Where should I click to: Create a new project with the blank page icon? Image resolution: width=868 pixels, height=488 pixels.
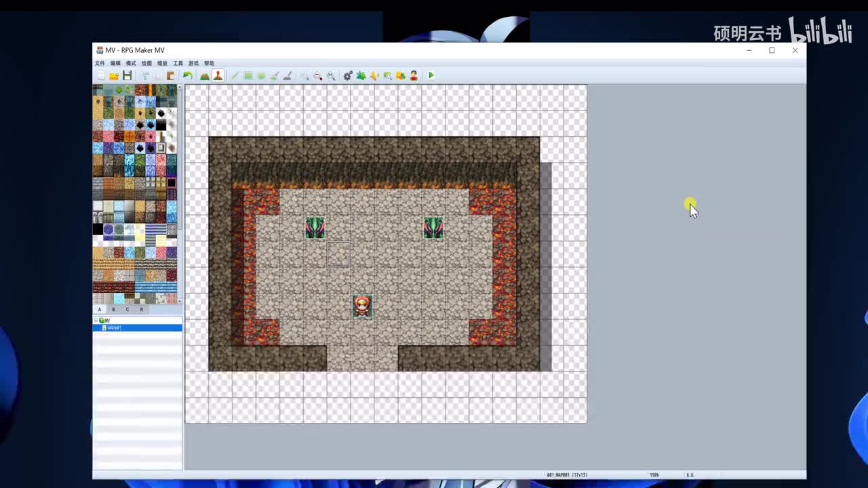(101, 76)
